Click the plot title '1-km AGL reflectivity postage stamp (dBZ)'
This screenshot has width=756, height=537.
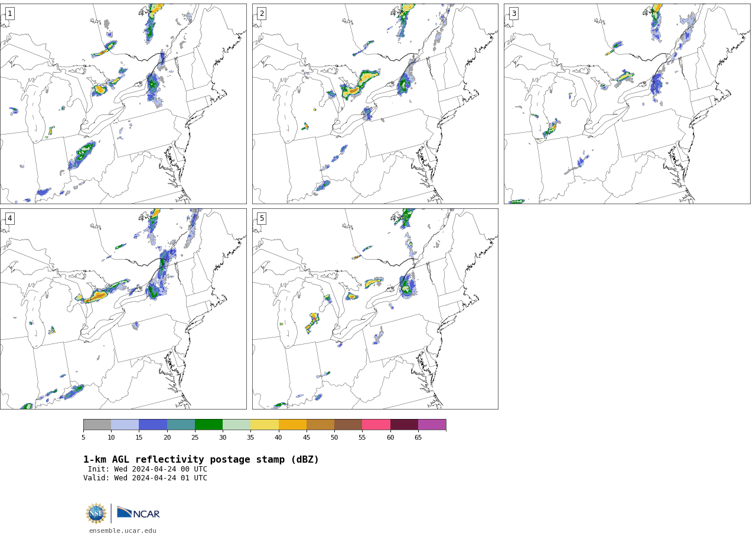(201, 460)
